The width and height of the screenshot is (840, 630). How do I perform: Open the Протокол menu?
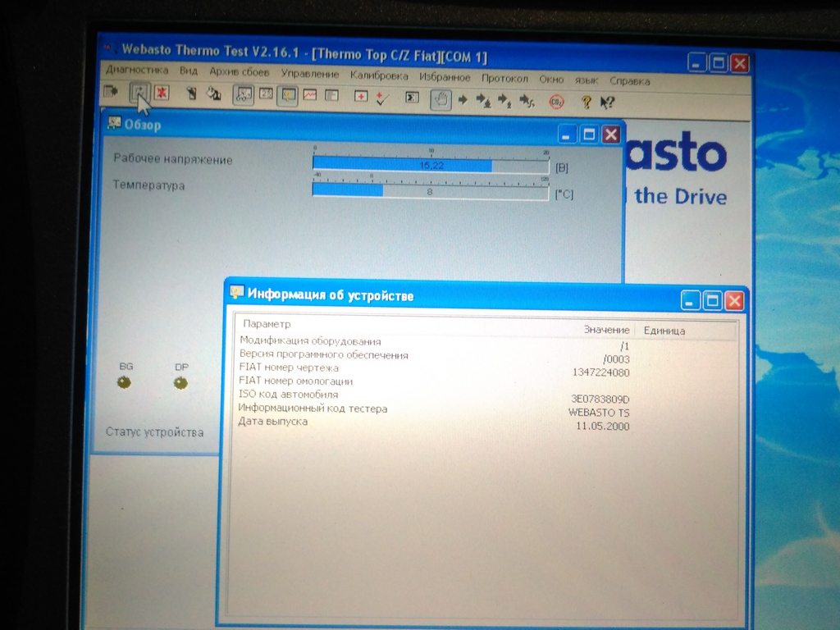tap(504, 79)
